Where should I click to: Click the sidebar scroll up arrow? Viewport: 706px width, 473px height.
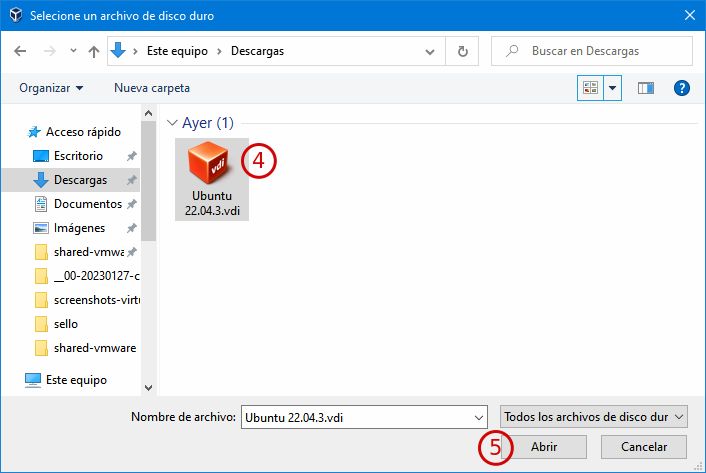point(149,113)
